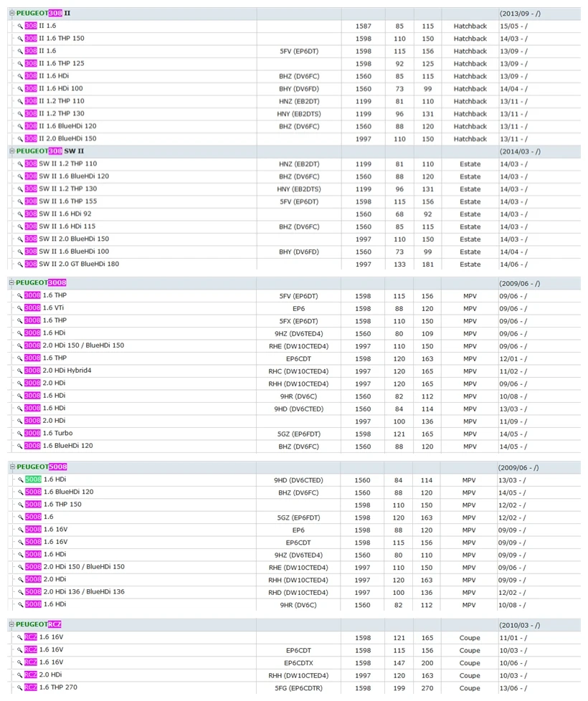Click magnifier icon for 308 SW II 1.6 THP 155
Screen dimensions: 588x701
coord(20,201)
